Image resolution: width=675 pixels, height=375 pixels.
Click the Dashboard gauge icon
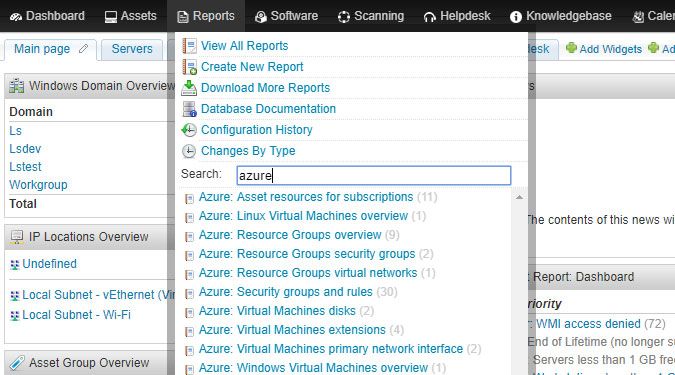coord(16,17)
